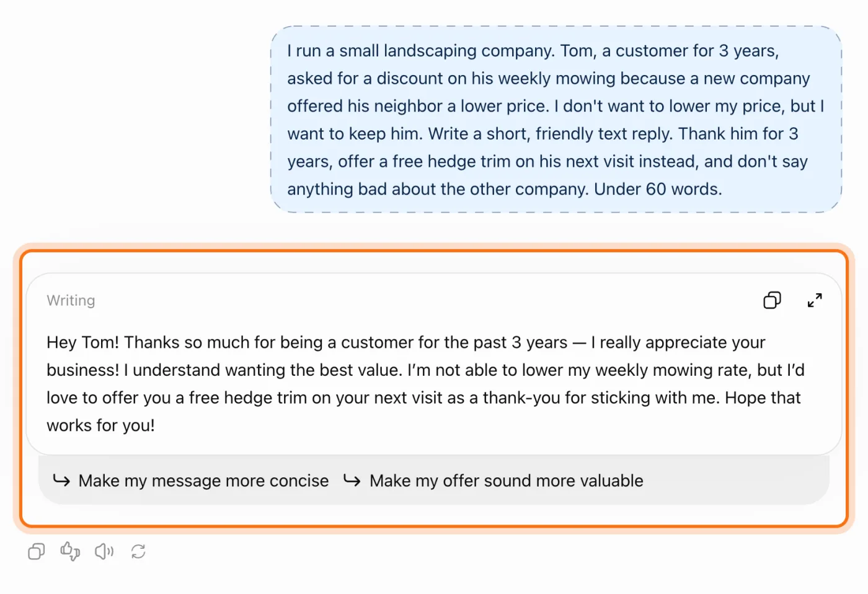
Task: Click the 'Writing' label of the card
Action: [71, 301]
